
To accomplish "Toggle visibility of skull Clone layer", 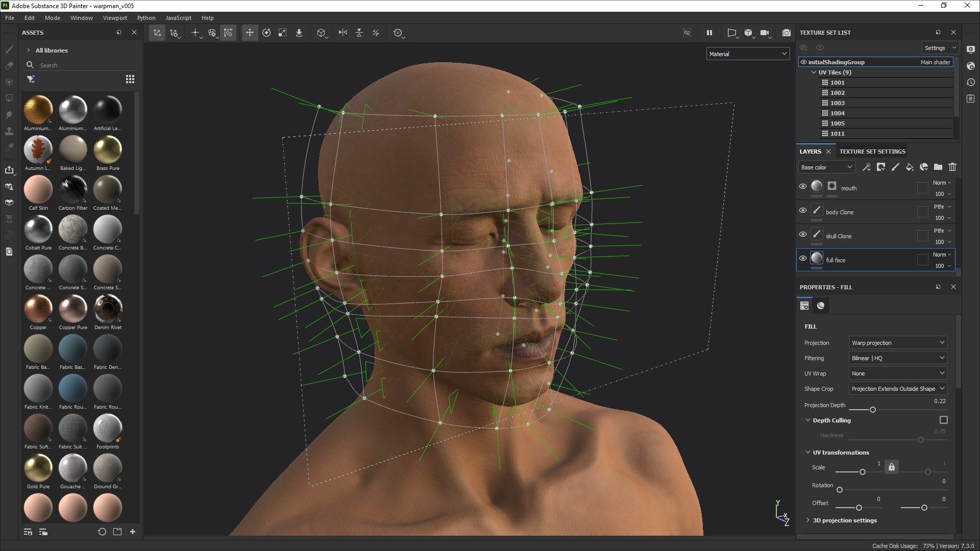I will 803,235.
